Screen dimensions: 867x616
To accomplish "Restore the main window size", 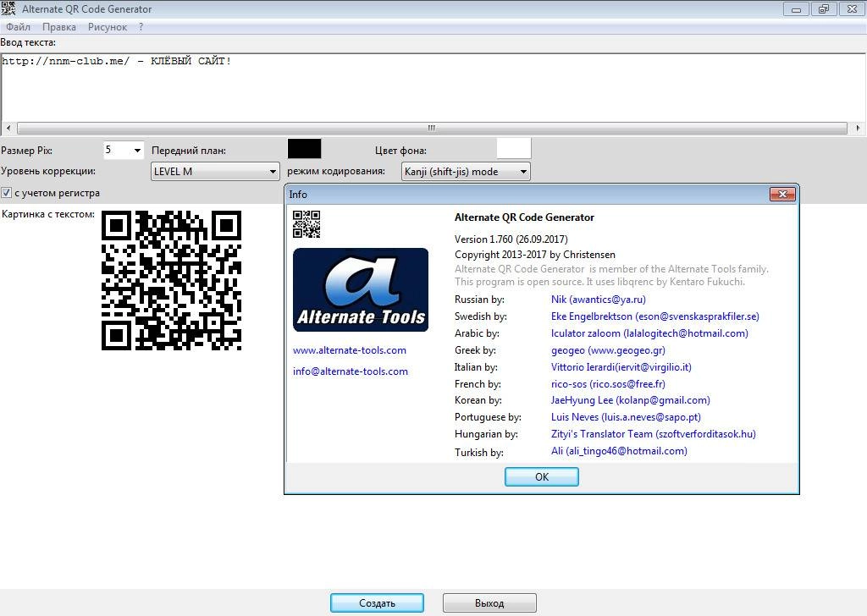I will pyautogui.click(x=824, y=8).
